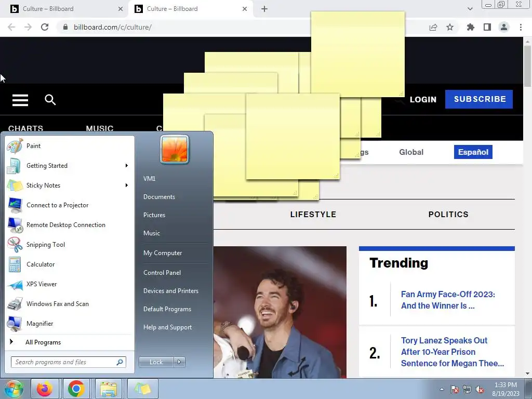
Task: Read Tory Lanez Speaks Out article
Action: point(453,352)
